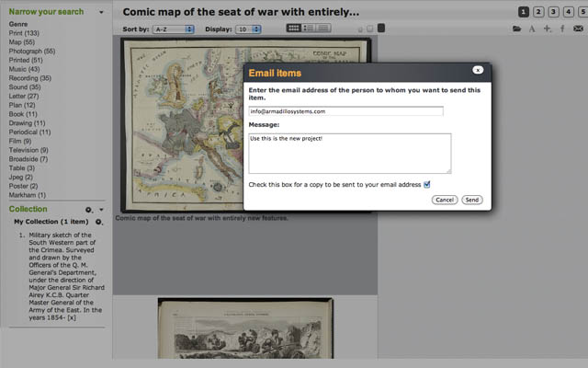Filter by genre Print (133)

coord(24,33)
